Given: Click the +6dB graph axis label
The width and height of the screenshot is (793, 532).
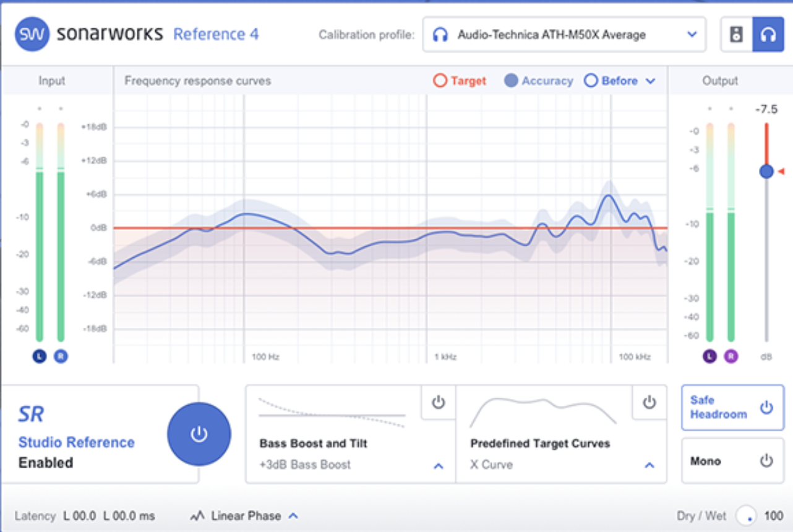Looking at the screenshot, I should point(96,194).
